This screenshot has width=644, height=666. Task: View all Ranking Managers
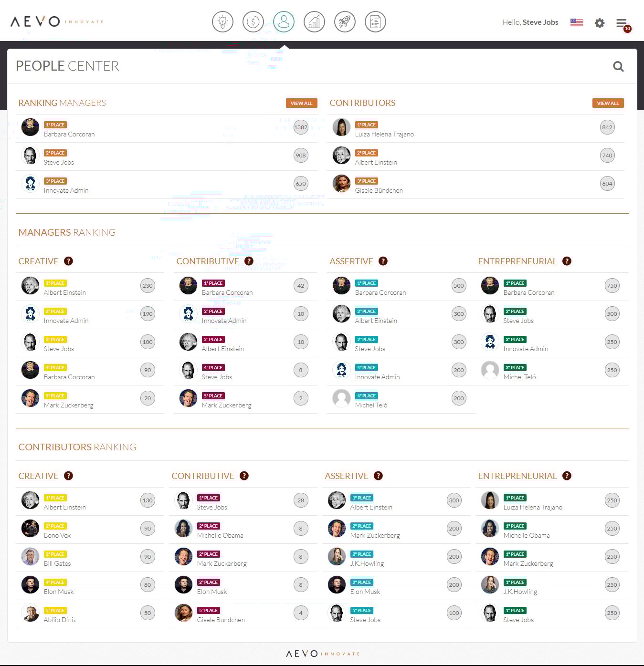[301, 103]
